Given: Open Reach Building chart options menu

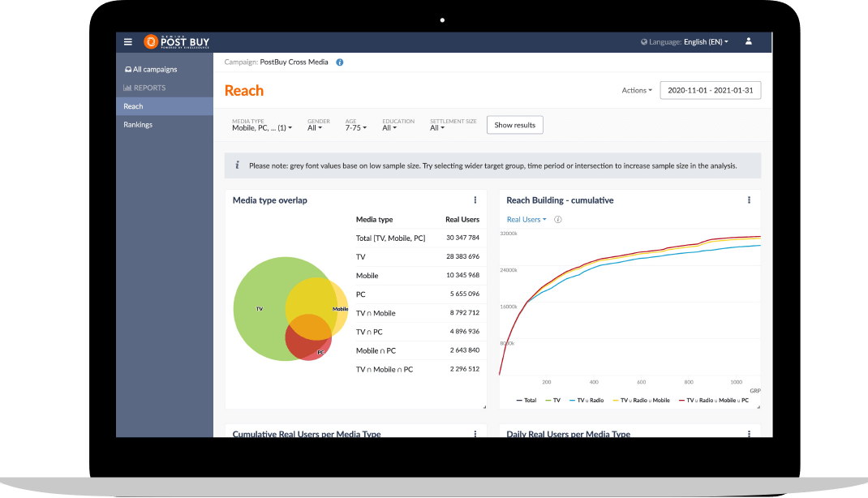Looking at the screenshot, I should pos(749,200).
